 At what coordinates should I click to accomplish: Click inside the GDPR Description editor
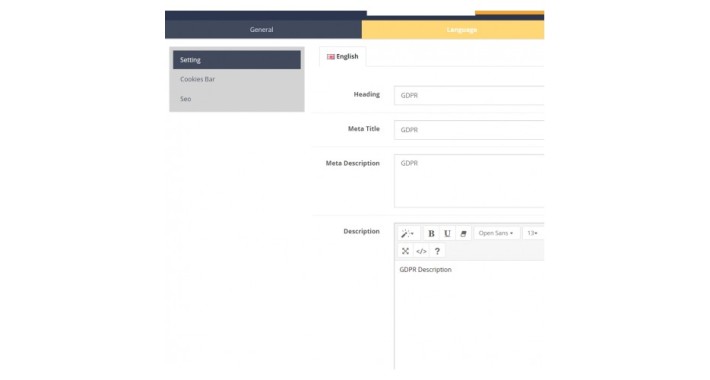pos(469,315)
